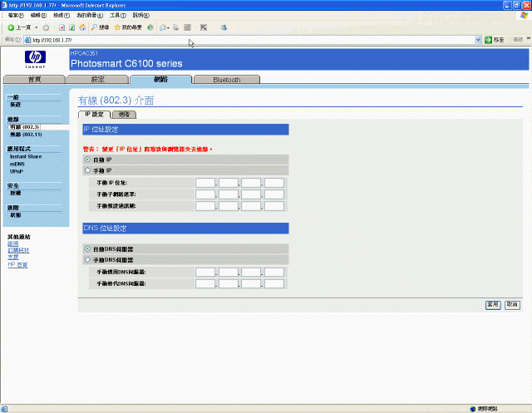The width and height of the screenshot is (532, 413).
Task: Click the status bar page icon
Action: click(x=3, y=409)
